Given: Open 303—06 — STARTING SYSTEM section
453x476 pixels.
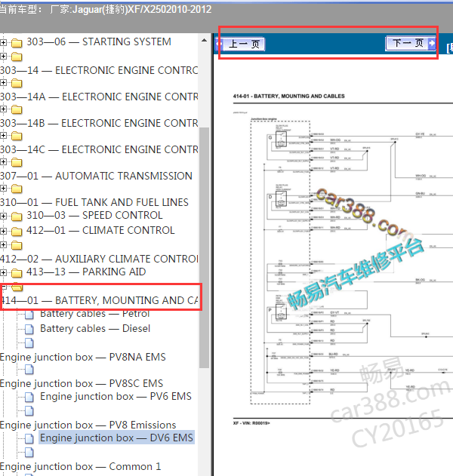Looking at the screenshot, I should (99, 41).
